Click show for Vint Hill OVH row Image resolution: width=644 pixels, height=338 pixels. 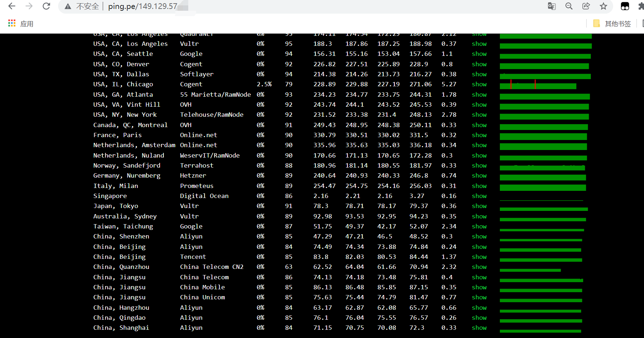(x=479, y=105)
